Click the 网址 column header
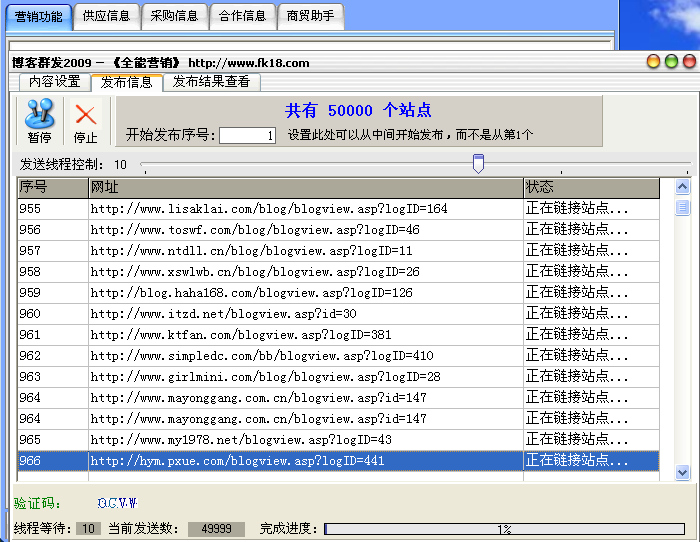This screenshot has height=542, width=700. point(305,188)
